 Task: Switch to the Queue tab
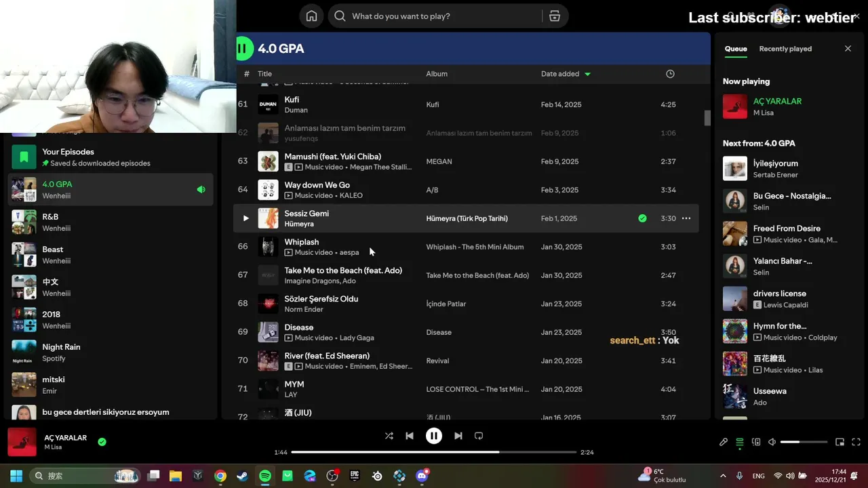tap(736, 49)
